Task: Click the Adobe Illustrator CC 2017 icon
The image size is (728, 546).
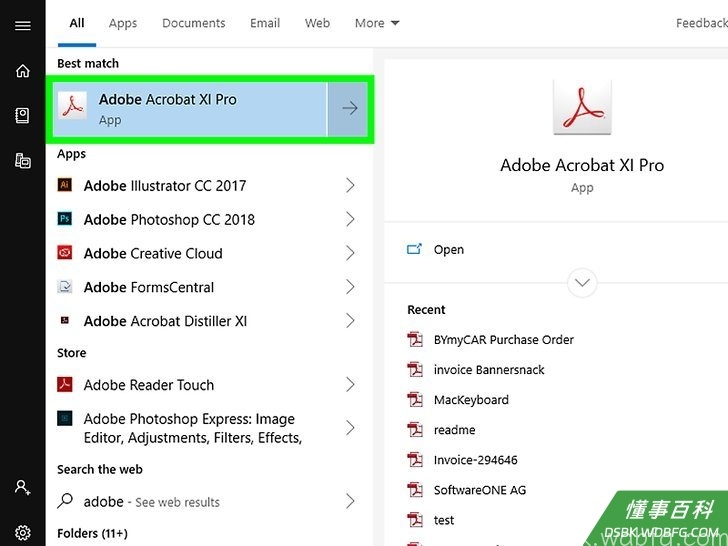Action: pos(65,185)
